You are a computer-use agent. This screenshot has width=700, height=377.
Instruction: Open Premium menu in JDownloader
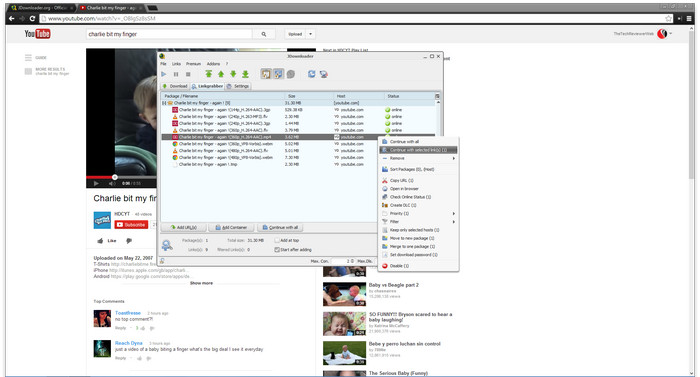coord(193,64)
